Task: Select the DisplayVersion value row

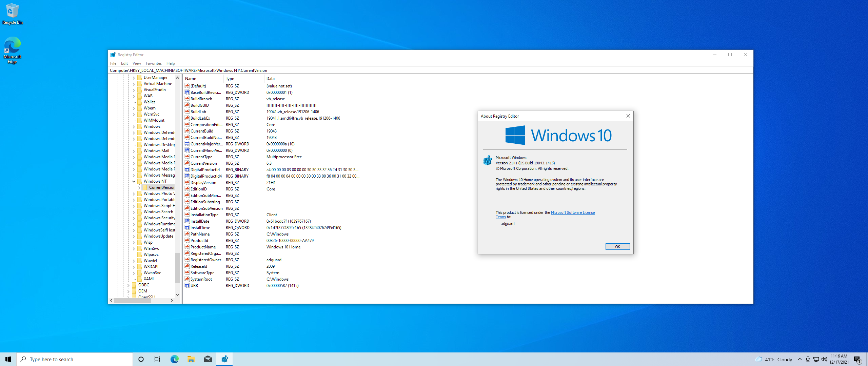Action: point(272,182)
